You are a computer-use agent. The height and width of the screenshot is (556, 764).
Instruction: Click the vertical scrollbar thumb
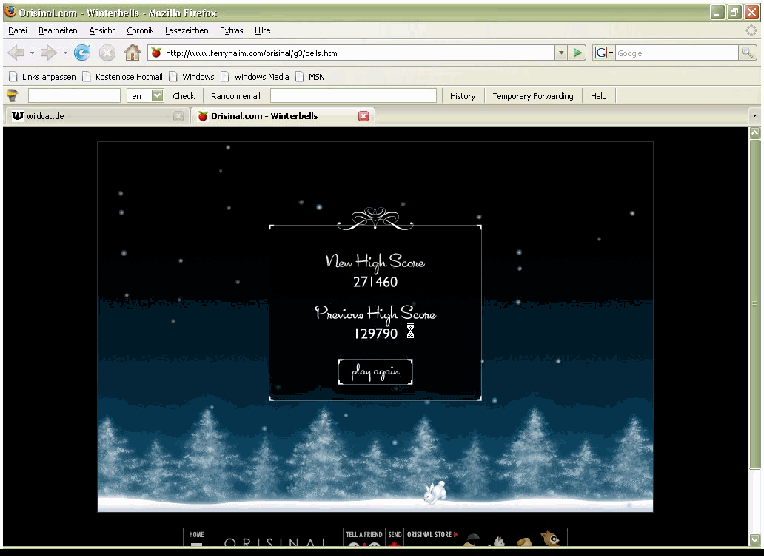pyautogui.click(x=755, y=303)
